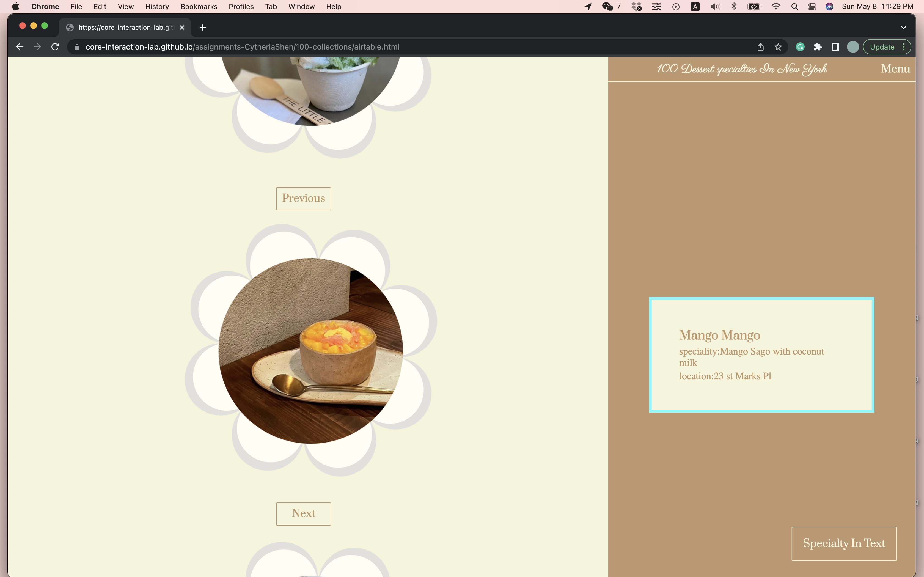The width and height of the screenshot is (924, 577).
Task: Open the Apple menu
Action: click(x=16, y=7)
